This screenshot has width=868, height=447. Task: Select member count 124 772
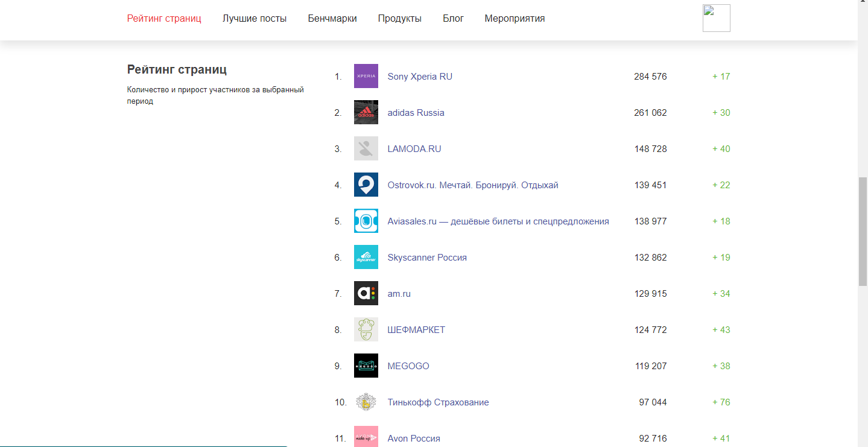pyautogui.click(x=650, y=330)
